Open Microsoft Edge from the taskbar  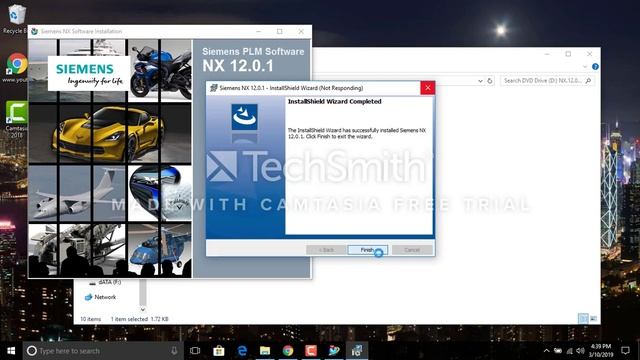click(242, 351)
